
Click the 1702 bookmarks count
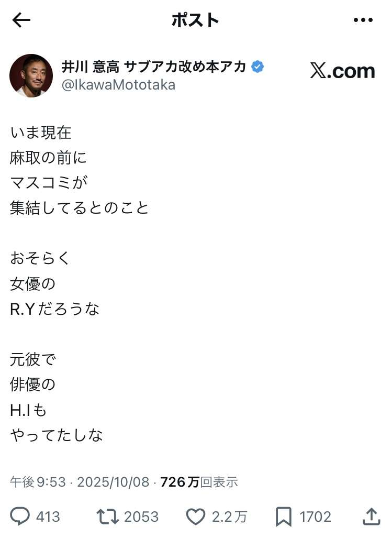[x=315, y=517]
